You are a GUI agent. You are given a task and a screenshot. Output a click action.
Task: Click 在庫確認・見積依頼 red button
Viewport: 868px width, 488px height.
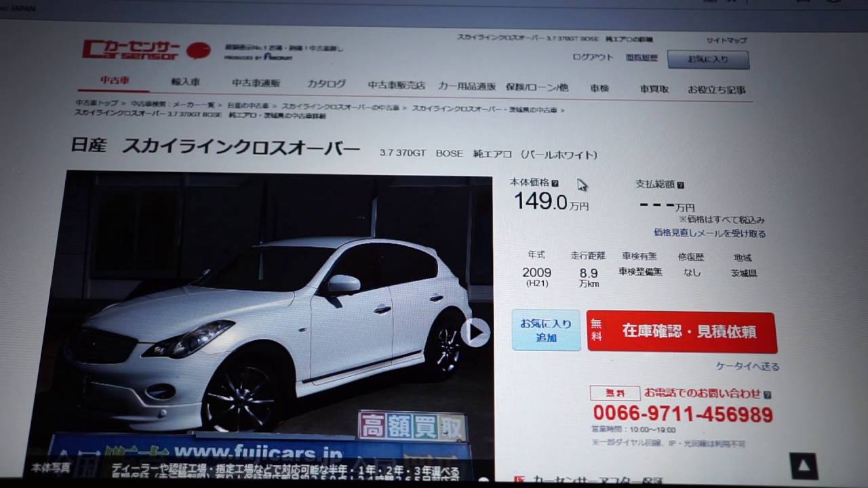[682, 332]
